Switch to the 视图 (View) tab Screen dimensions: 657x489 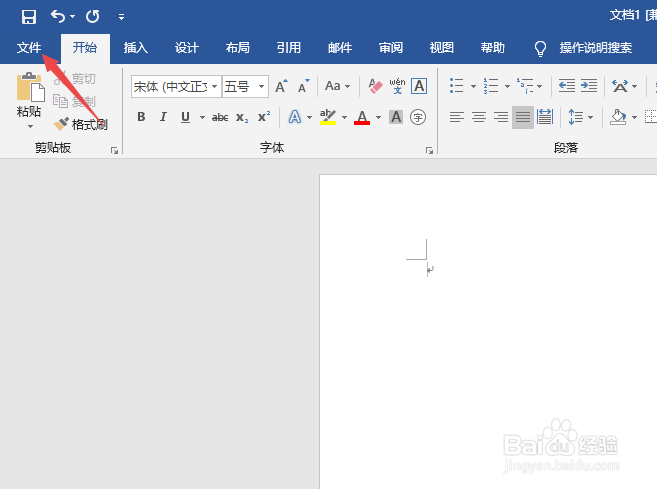point(442,48)
